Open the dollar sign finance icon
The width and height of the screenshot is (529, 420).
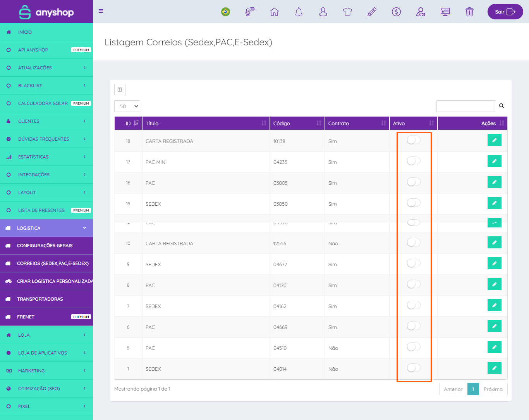pos(396,12)
